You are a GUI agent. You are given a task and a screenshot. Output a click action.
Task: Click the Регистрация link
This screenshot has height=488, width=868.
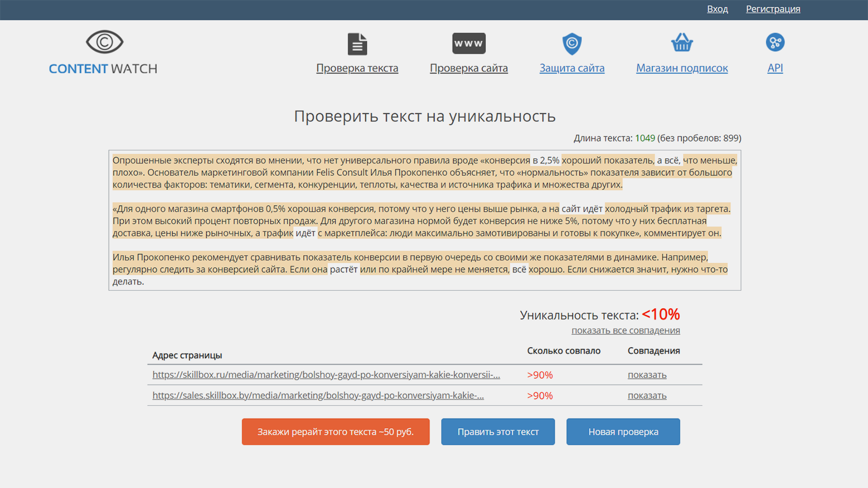[773, 9]
